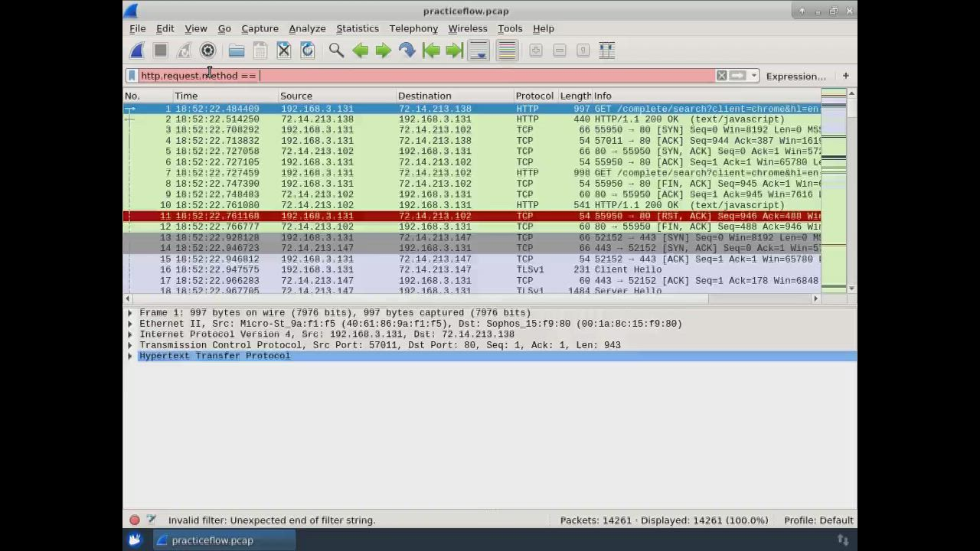Save this capture file
Viewport: 980px width, 551px height.
tap(260, 51)
